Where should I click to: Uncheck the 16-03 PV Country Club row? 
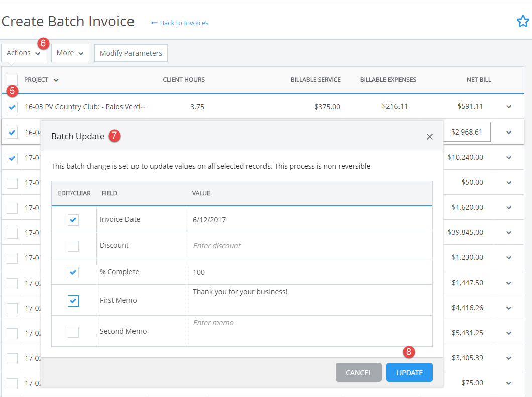pos(12,107)
